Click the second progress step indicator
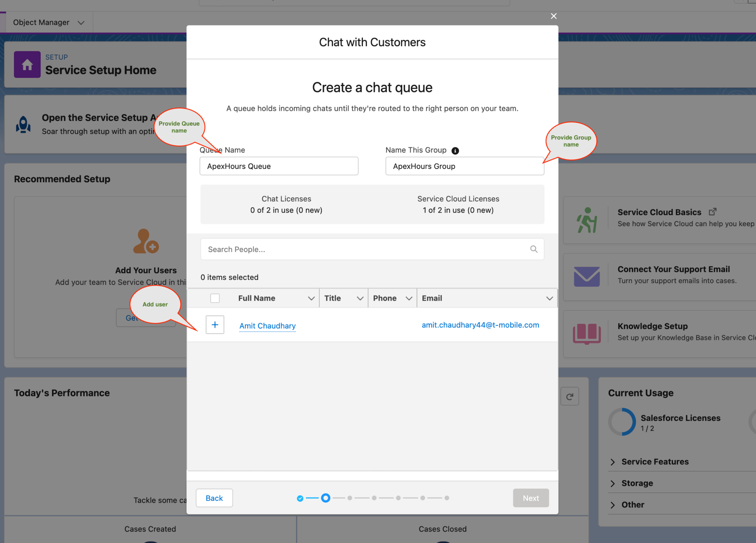Screen dimensions: 756x543 pos(326,498)
